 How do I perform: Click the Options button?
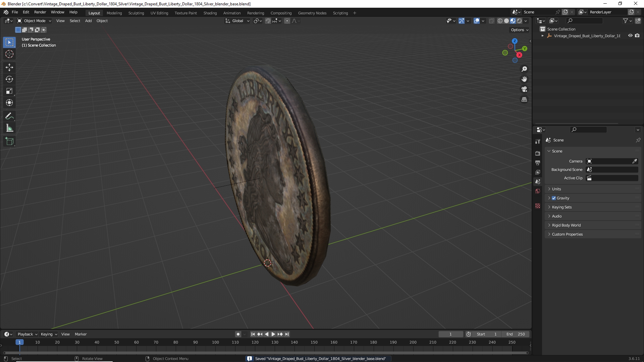coord(520,30)
